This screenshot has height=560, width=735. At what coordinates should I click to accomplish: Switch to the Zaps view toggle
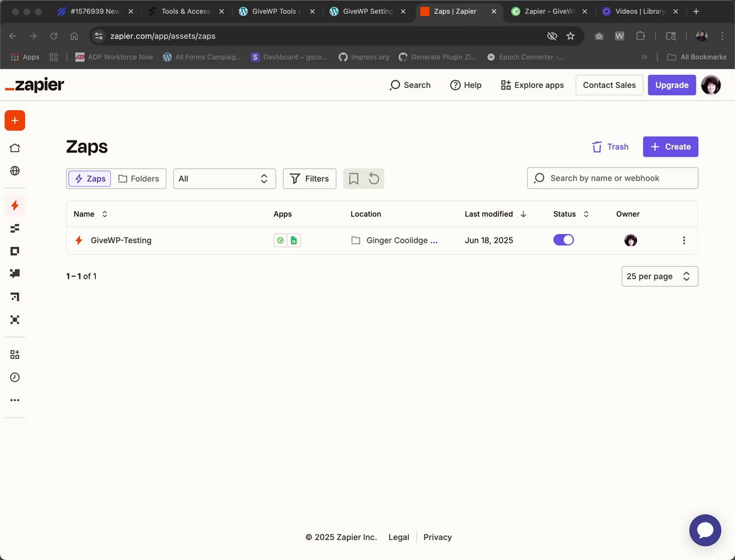click(x=90, y=178)
